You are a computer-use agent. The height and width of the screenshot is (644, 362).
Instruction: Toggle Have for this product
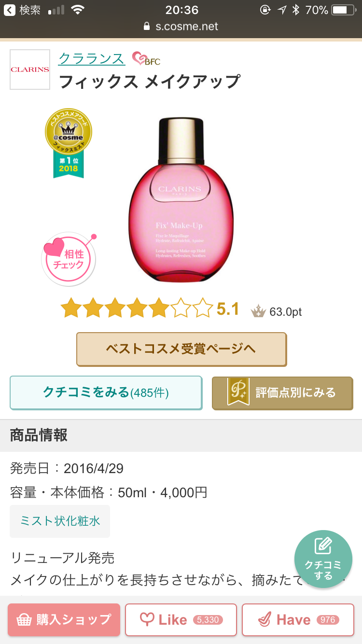click(x=298, y=619)
